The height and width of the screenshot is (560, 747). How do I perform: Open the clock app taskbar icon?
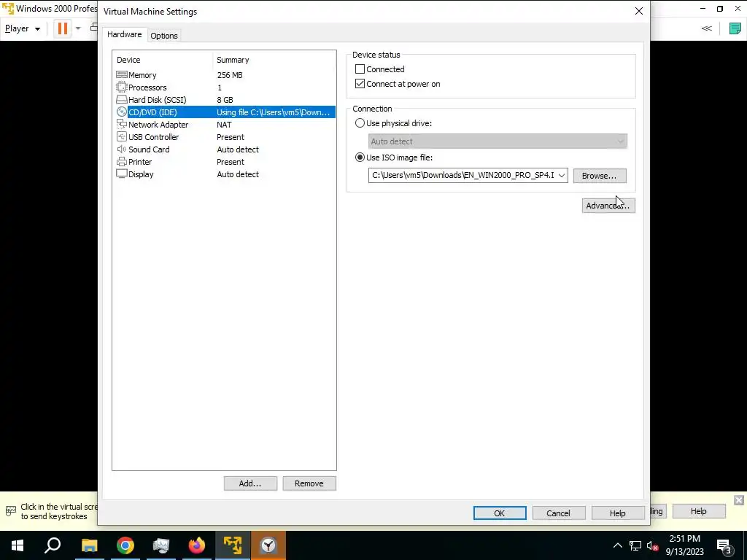tap(268, 545)
